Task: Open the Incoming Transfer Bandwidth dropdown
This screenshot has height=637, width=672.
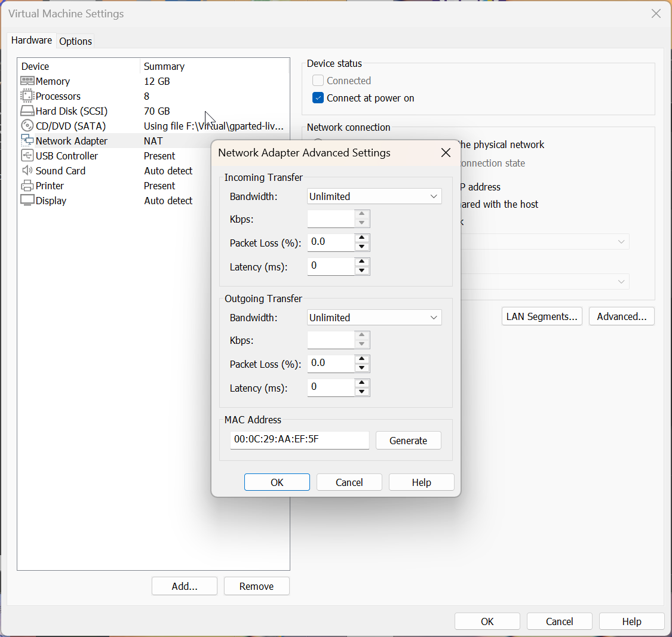Action: [x=375, y=196]
